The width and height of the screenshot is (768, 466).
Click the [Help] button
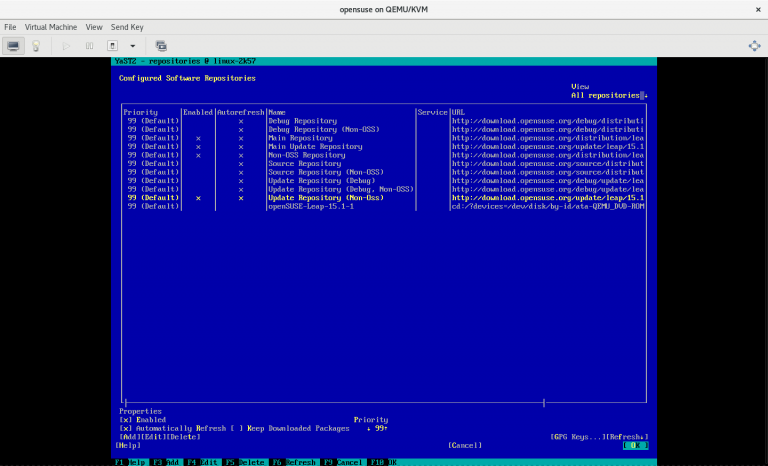[x=128, y=445]
